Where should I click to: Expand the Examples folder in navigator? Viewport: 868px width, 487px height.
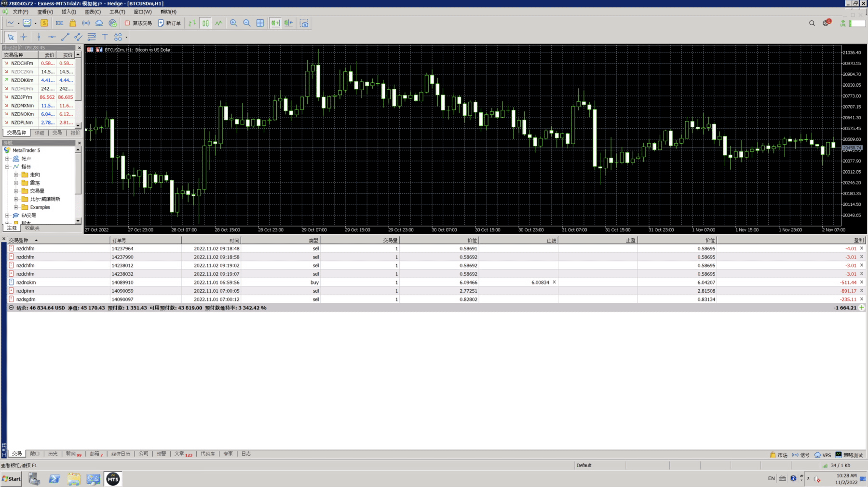pos(16,207)
